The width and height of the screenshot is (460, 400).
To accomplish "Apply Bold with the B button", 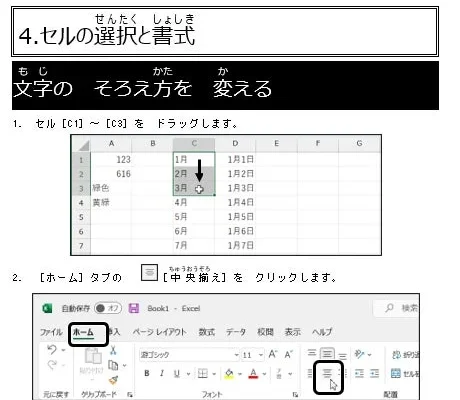I will pos(147,373).
